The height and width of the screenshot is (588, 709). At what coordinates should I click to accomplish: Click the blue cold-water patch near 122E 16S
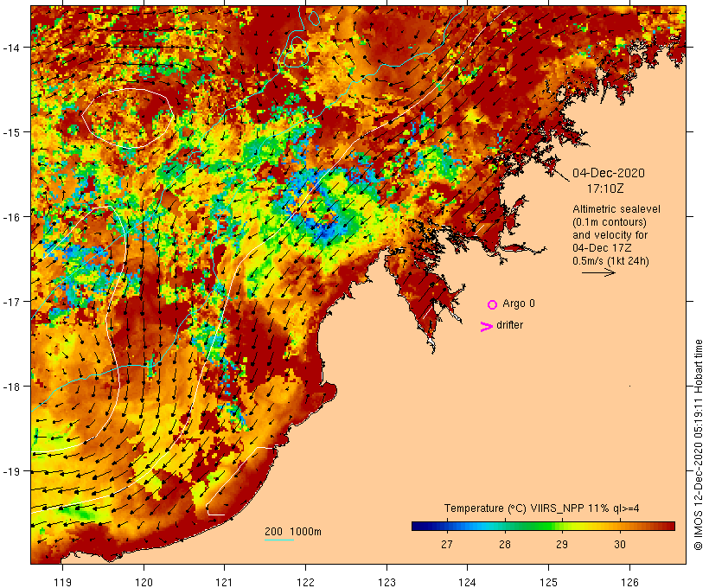pyautogui.click(x=323, y=227)
